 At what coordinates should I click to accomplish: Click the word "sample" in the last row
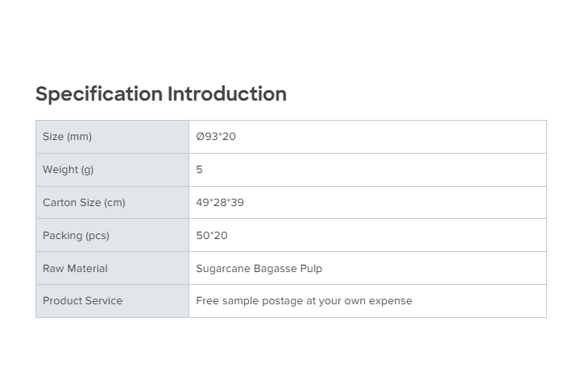pos(241,301)
